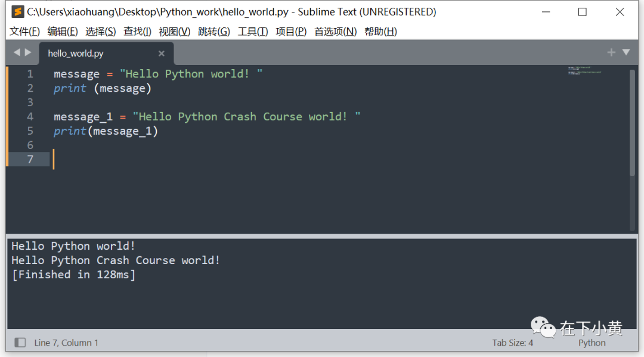
Task: Close the hello_world.py tab
Action: pos(162,54)
